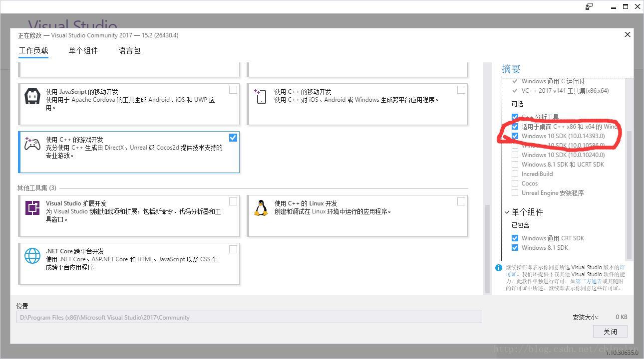Image resolution: width=644 pixels, height=359 pixels.
Task: Uncheck Windows 8.1 SDK under 已包含
Action: (x=515, y=248)
